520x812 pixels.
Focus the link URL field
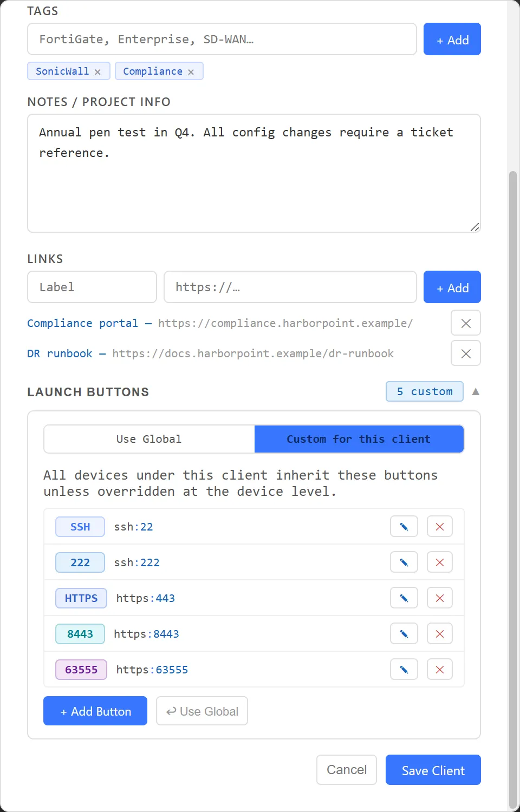290,287
